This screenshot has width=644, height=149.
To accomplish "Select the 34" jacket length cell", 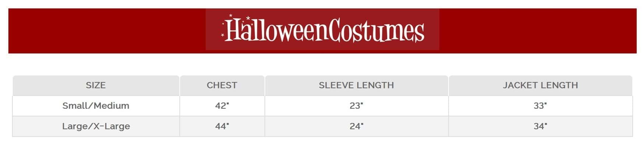I will [540, 126].
